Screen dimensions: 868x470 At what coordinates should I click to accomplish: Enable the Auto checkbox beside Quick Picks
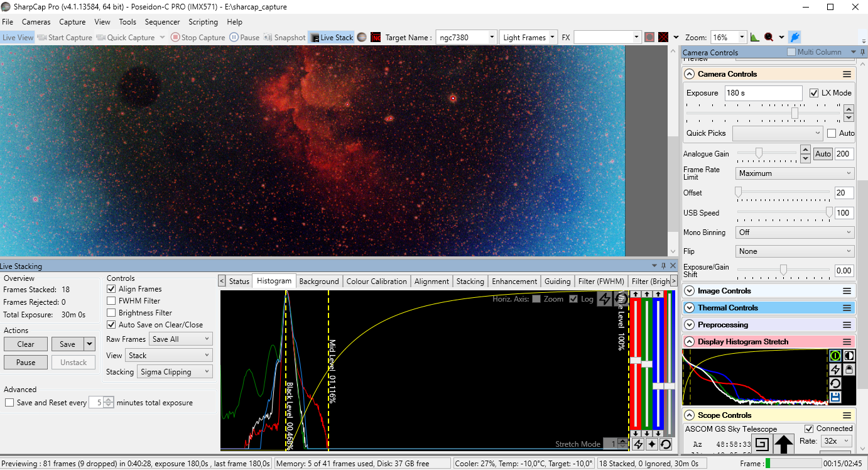pyautogui.click(x=832, y=133)
